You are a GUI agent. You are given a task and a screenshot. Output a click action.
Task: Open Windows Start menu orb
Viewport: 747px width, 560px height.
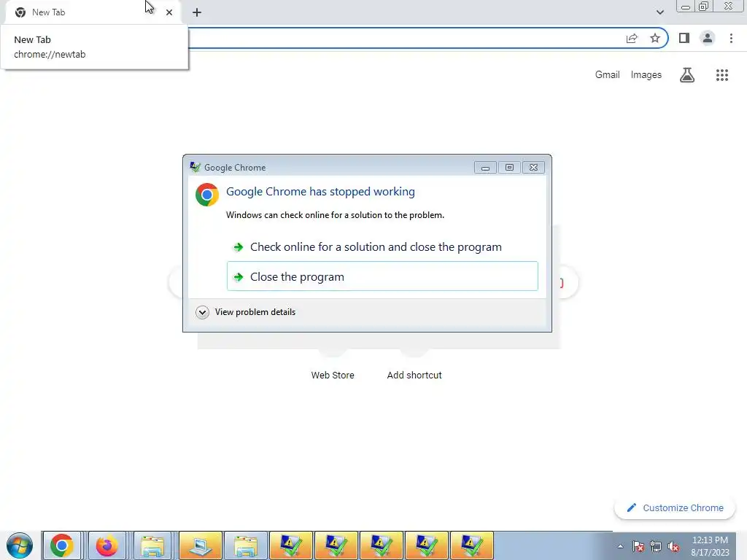click(20, 545)
